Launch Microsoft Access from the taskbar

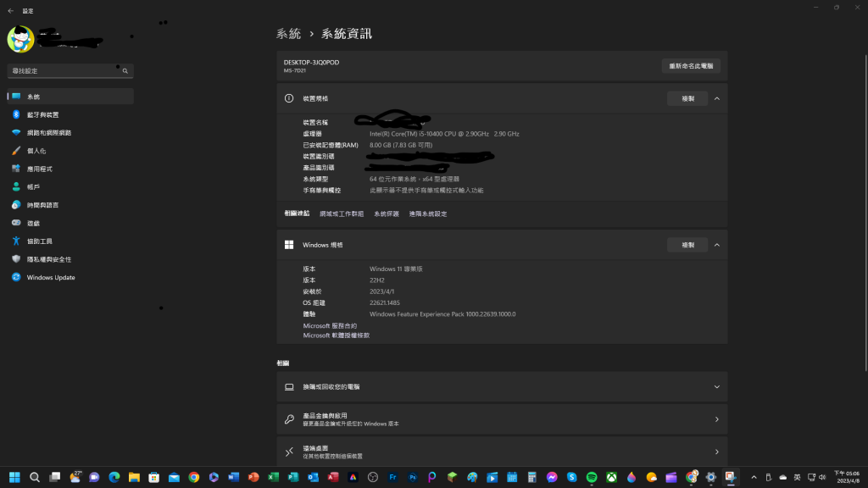point(333,477)
